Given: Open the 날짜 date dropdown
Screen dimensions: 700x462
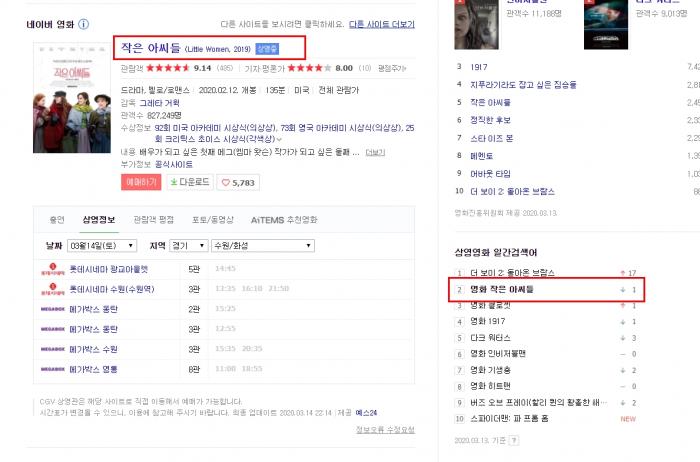Looking at the screenshot, I should pos(102,246).
